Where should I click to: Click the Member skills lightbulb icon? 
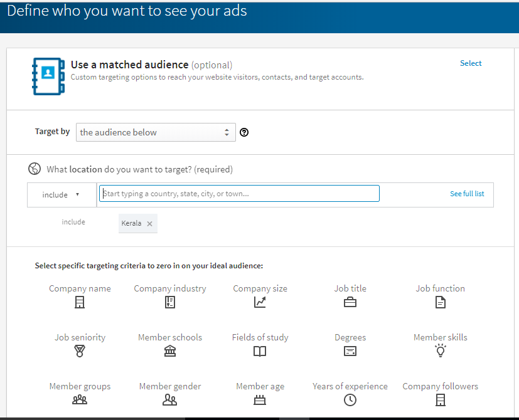(x=441, y=351)
